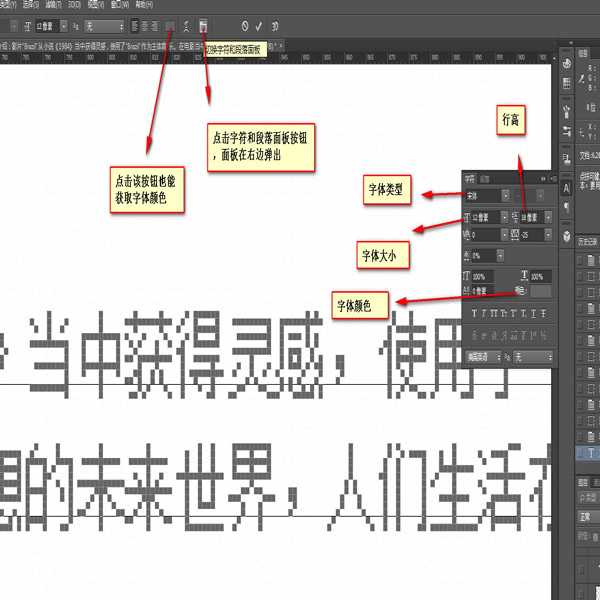This screenshot has width=600, height=600.
Task: Click canvas text '当中获得灵感'
Action: click(x=177, y=355)
